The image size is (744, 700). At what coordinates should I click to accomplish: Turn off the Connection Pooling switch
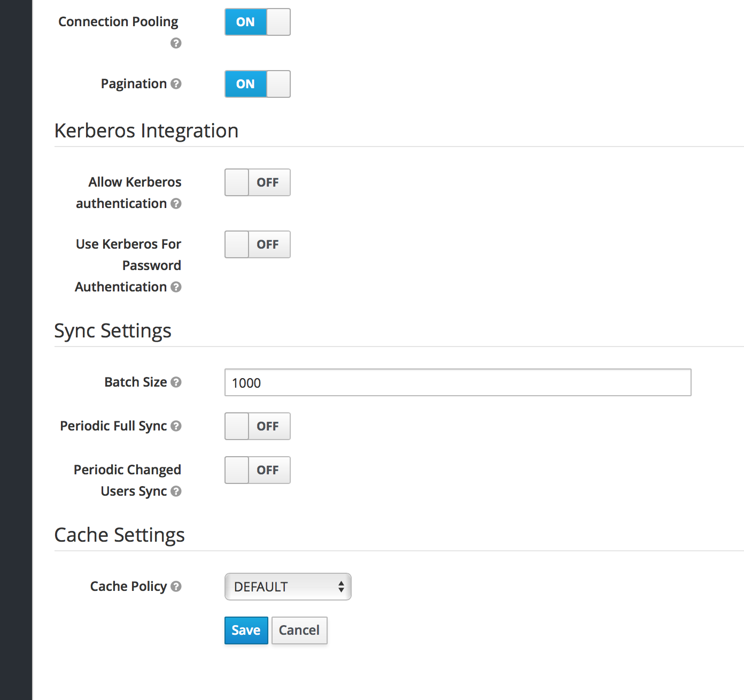pyautogui.click(x=257, y=22)
